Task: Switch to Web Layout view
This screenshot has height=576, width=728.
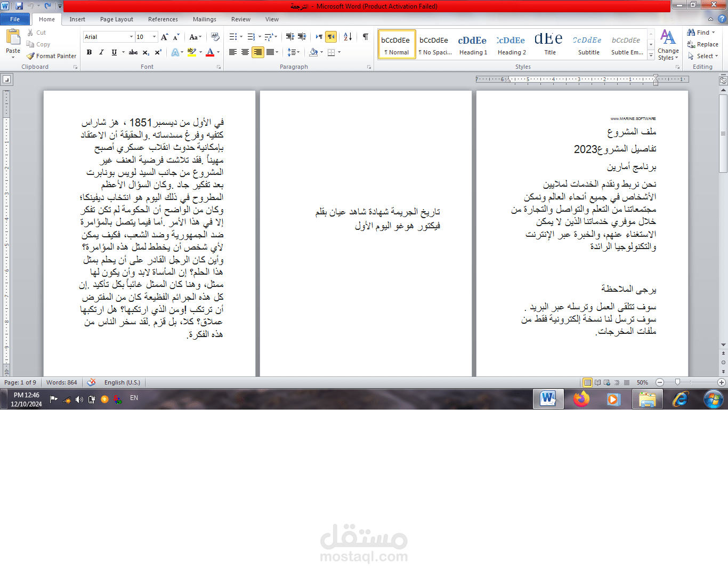Action: (607, 382)
